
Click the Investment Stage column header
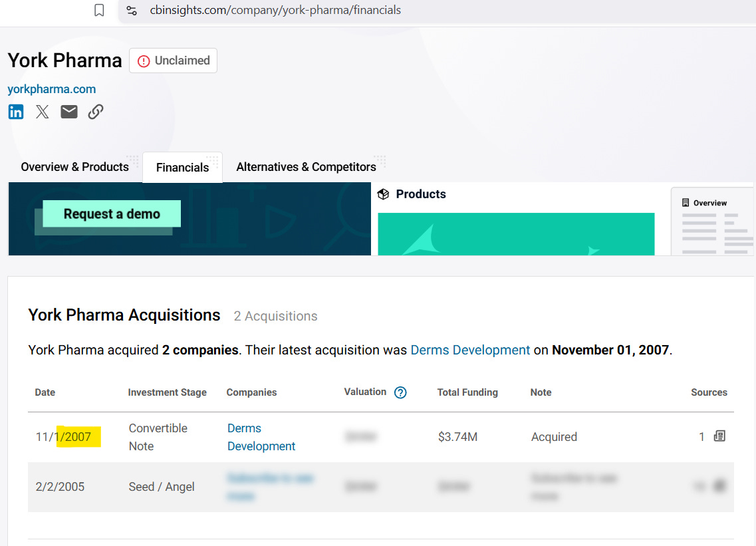168,392
